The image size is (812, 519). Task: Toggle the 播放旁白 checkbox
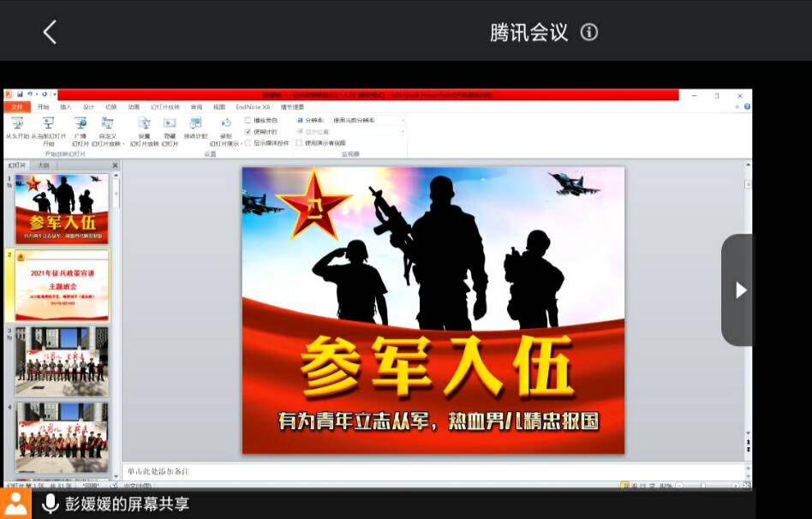tap(248, 121)
